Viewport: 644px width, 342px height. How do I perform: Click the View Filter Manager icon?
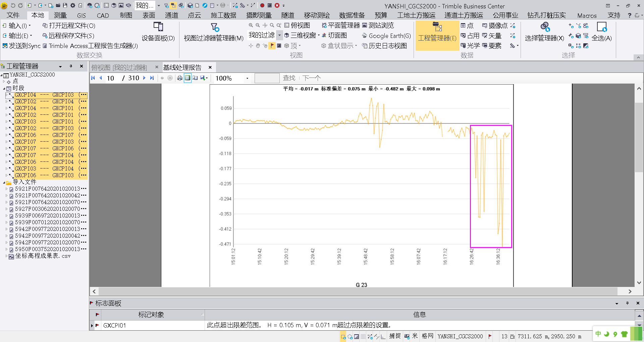point(215,28)
